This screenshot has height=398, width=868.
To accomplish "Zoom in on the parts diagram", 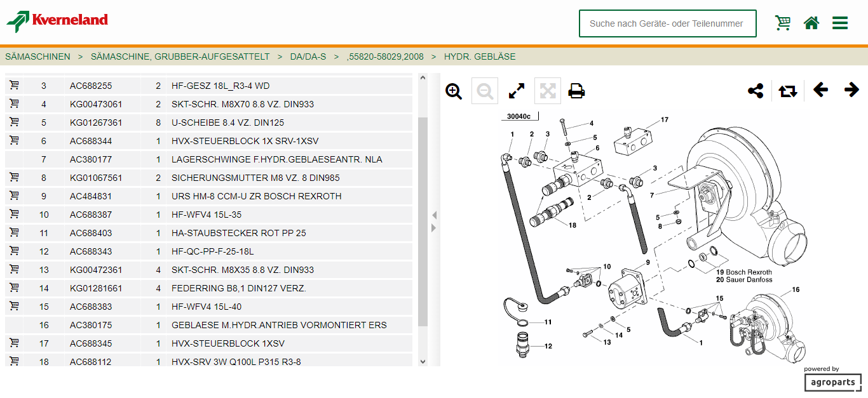I will tap(454, 91).
